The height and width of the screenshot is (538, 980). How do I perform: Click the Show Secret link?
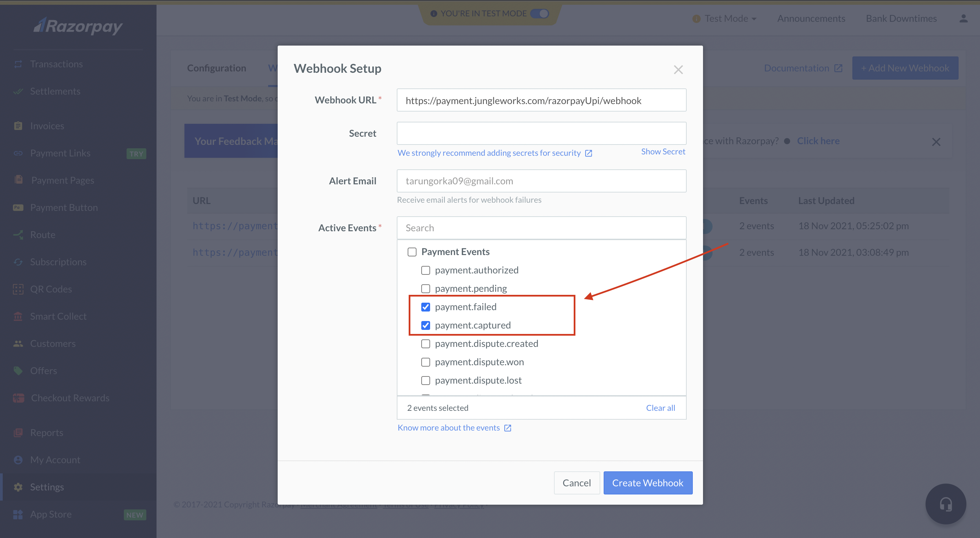coord(663,151)
